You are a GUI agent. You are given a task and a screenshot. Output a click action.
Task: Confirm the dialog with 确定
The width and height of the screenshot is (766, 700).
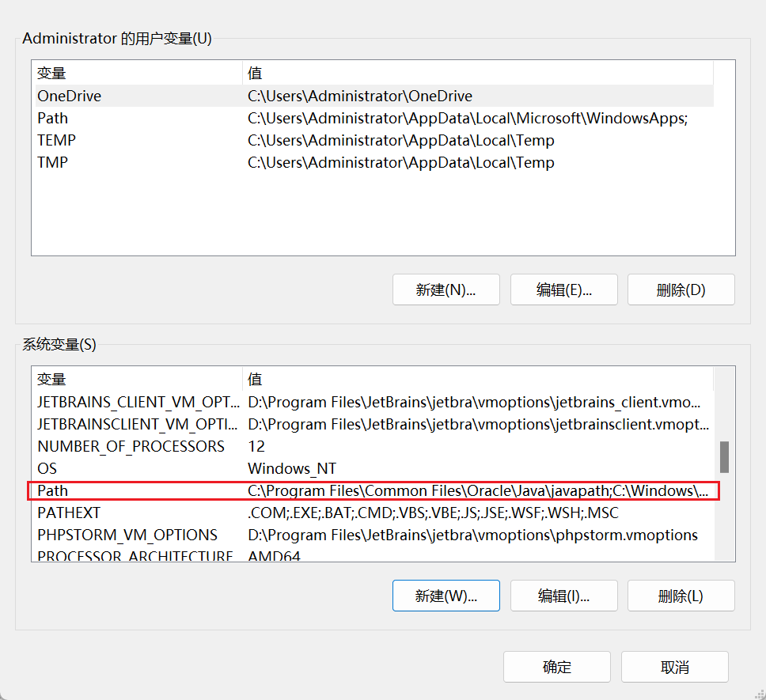[556, 667]
